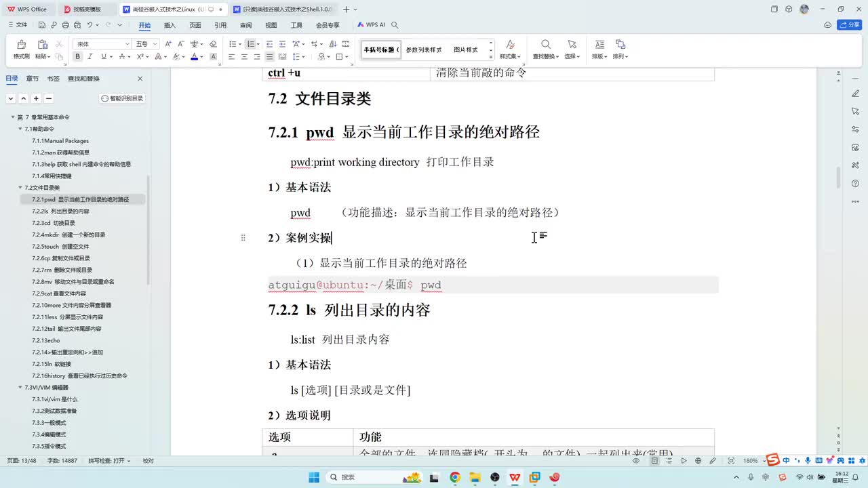Open the borders dropdown
This screenshot has height=488, width=868.
click(347, 57)
